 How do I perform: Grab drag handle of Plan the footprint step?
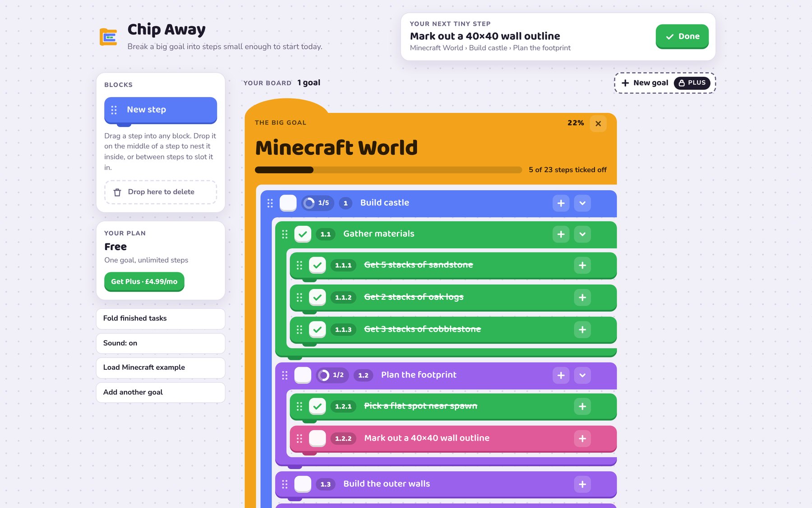[285, 375]
